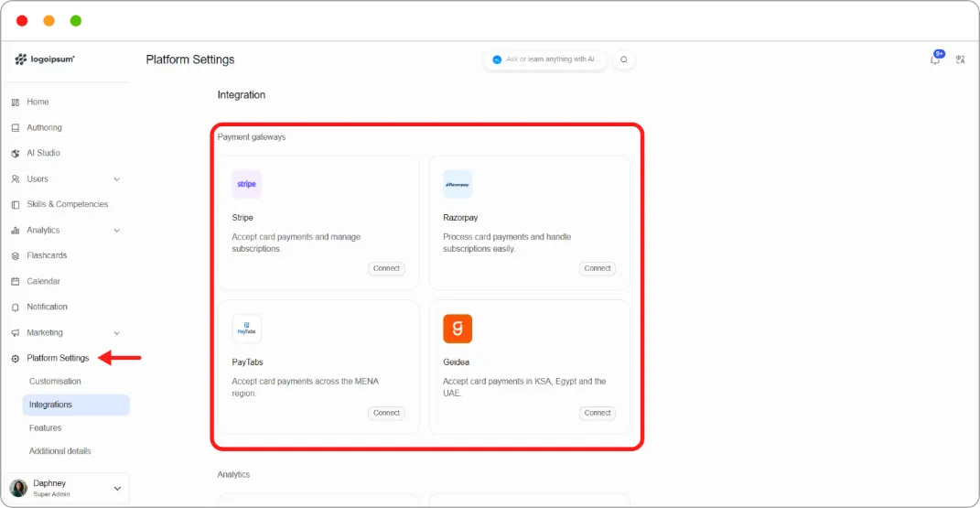Connect the Geidea gateway
The image size is (980, 508).
click(x=598, y=413)
